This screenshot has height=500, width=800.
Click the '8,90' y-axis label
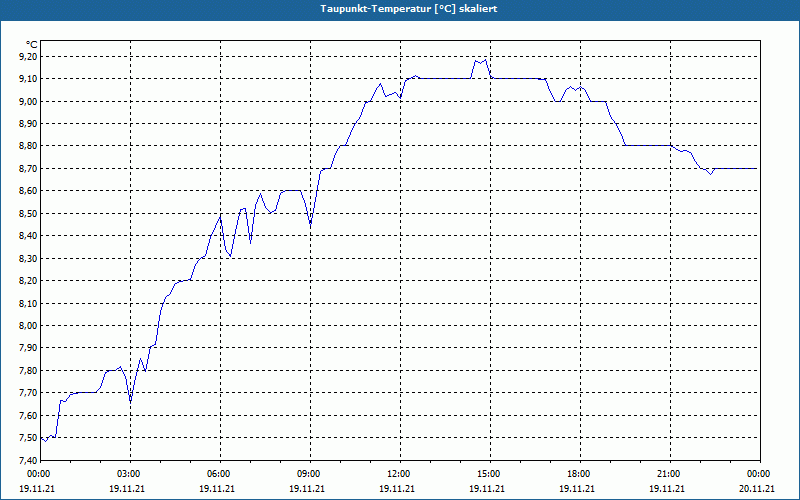point(29,123)
